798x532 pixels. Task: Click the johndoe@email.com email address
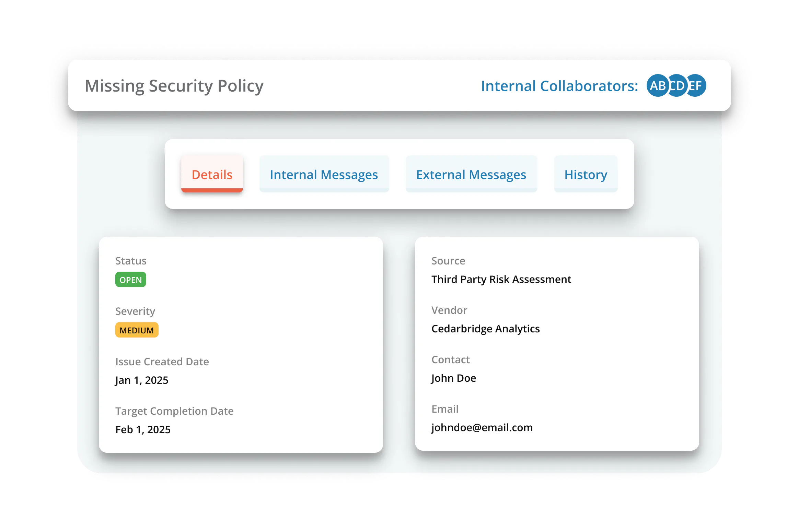coord(482,427)
